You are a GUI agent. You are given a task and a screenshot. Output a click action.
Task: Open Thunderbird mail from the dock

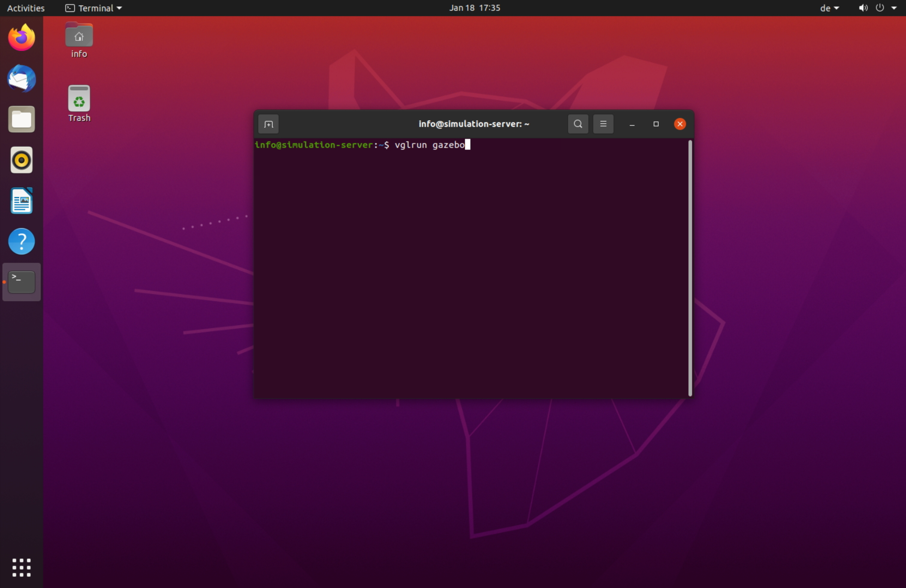22,78
